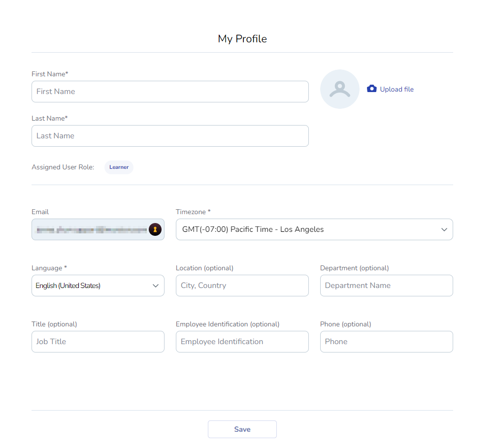Click the Save button
This screenshot has width=497, height=448.
242,429
